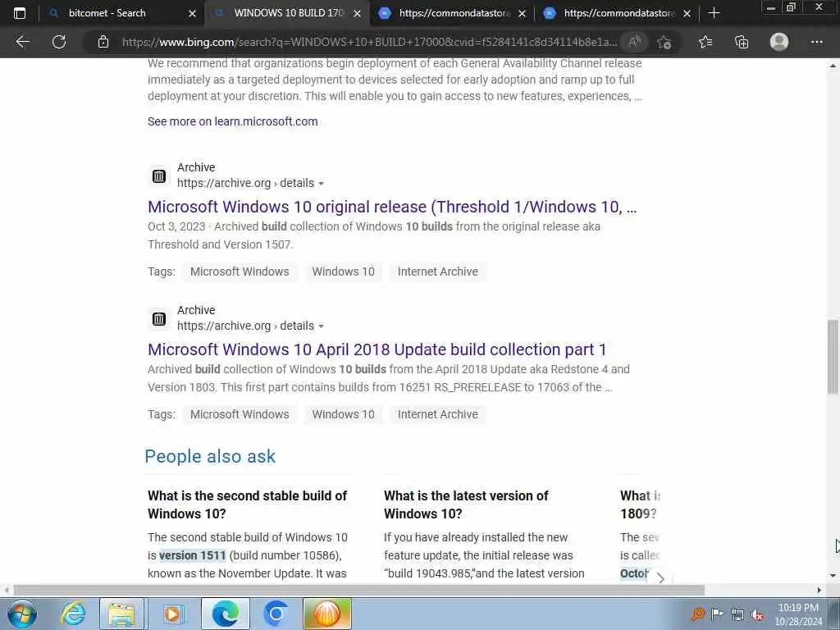This screenshot has width=840, height=630.
Task: Open Windows 10 original release result
Action: point(392,207)
